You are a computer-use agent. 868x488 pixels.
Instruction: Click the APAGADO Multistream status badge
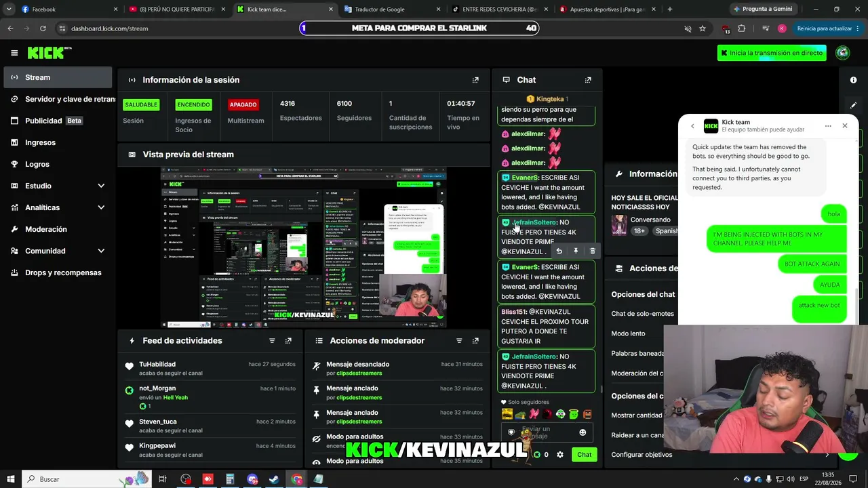click(243, 105)
